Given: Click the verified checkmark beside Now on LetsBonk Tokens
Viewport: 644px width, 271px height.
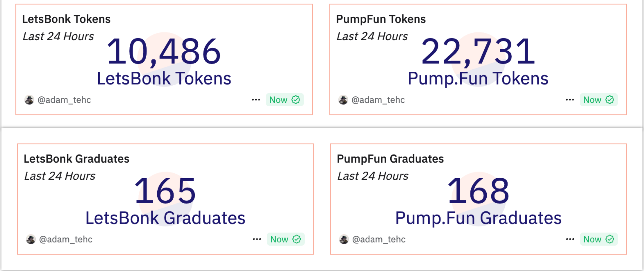Looking at the screenshot, I should 296,100.
